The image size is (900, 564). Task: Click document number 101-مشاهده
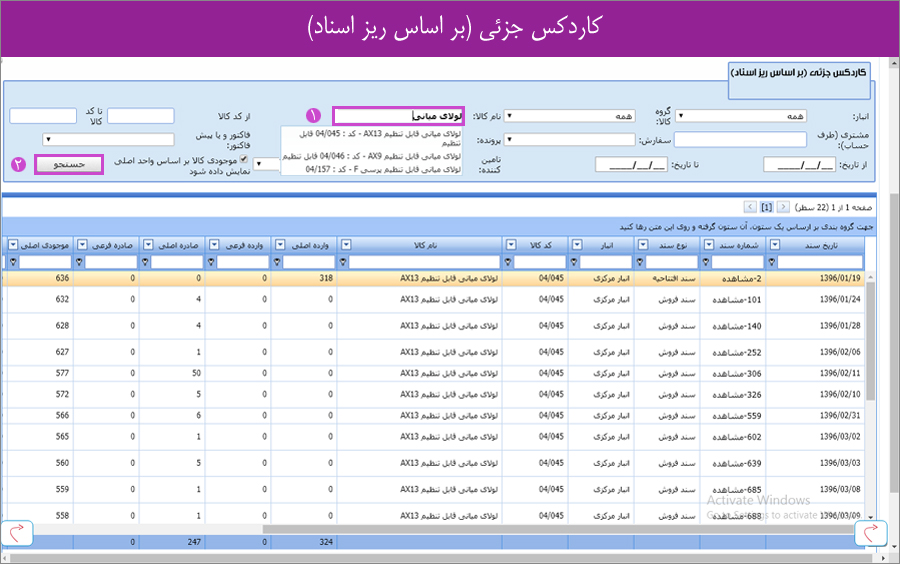tap(736, 299)
